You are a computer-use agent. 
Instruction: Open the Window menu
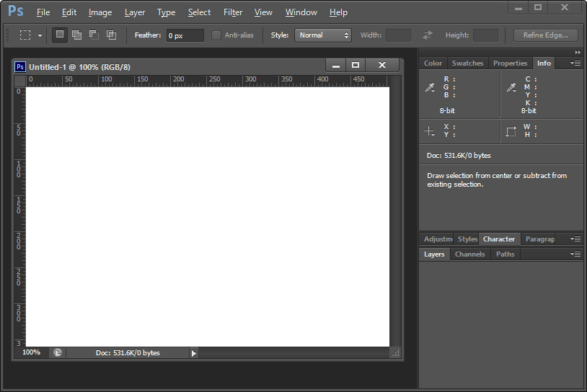(301, 12)
